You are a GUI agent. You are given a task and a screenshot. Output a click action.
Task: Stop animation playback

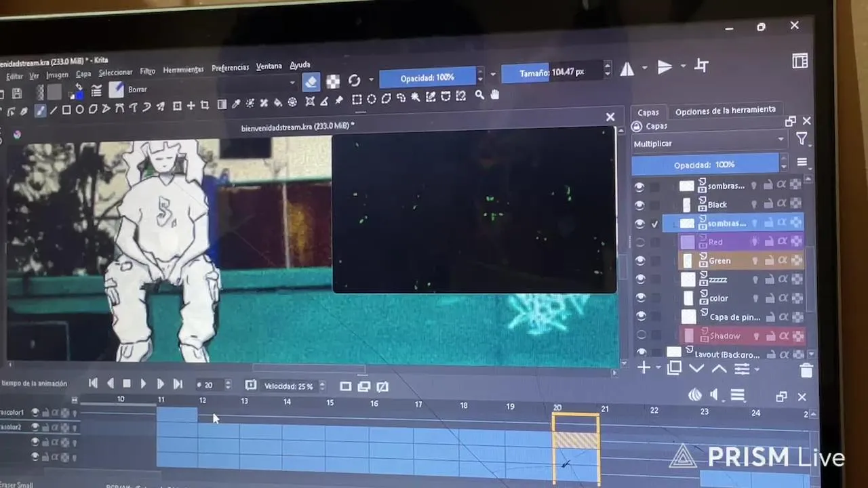click(126, 384)
